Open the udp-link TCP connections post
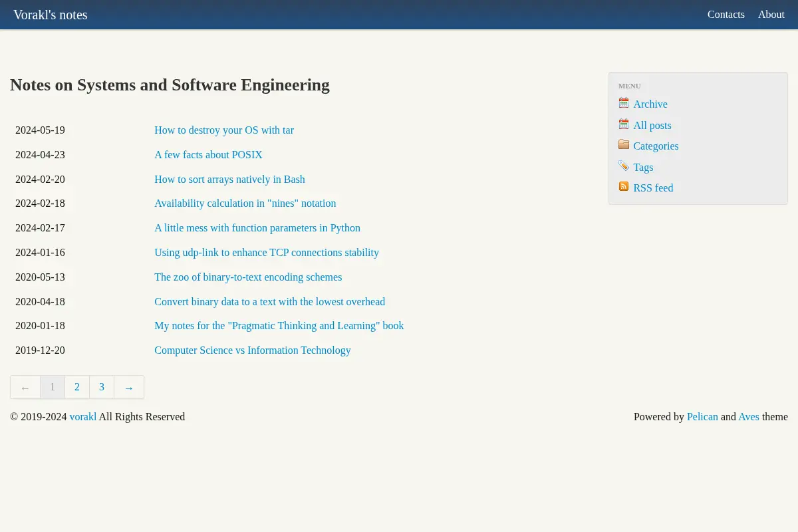The image size is (798, 532). (267, 253)
